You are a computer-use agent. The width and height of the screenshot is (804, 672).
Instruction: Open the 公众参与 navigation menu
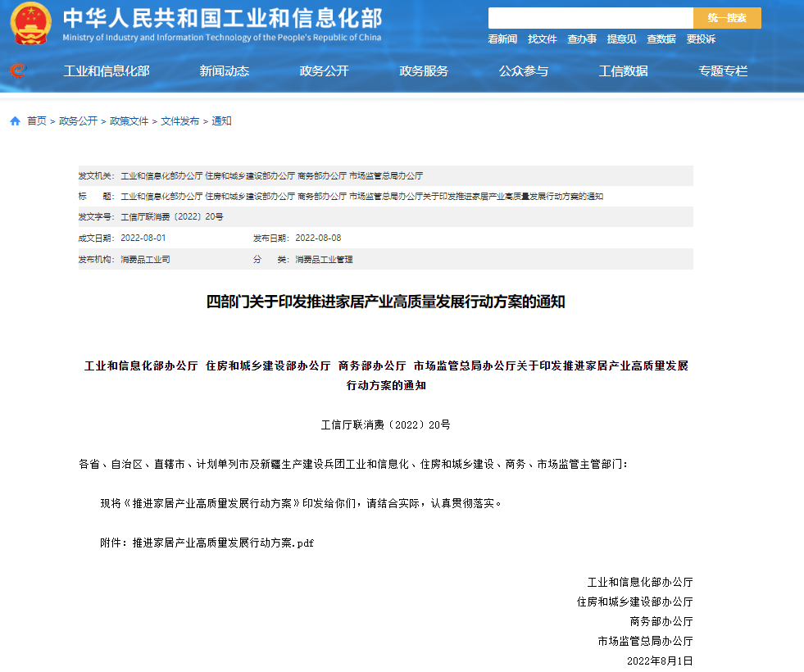[525, 71]
